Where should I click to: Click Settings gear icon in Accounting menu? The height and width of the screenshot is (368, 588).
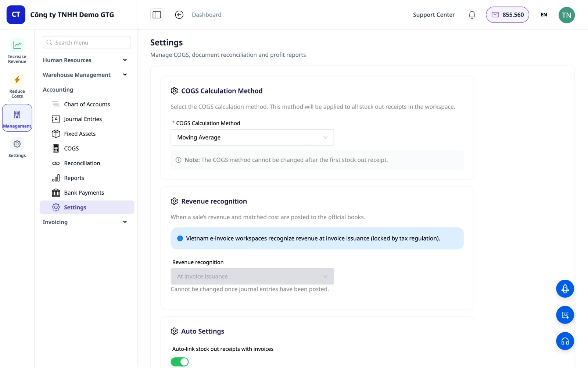pos(56,207)
